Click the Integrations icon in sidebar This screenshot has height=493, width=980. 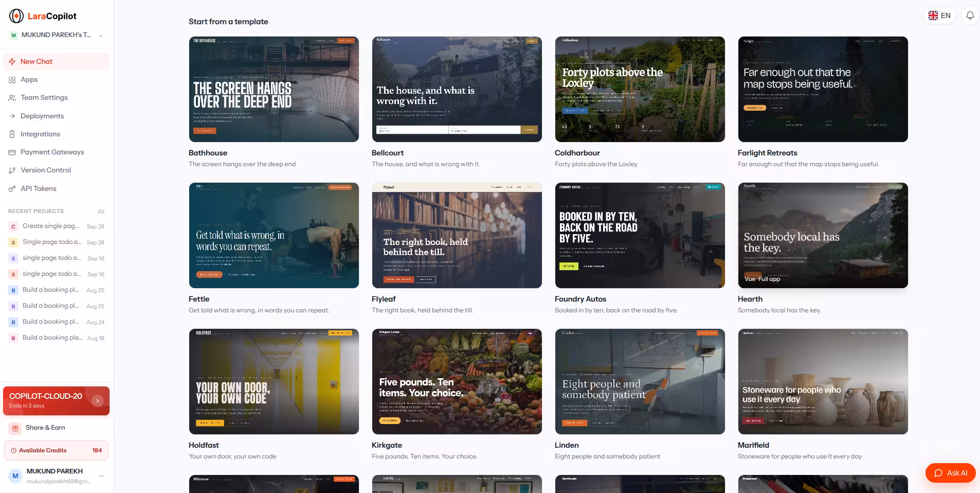(x=12, y=134)
